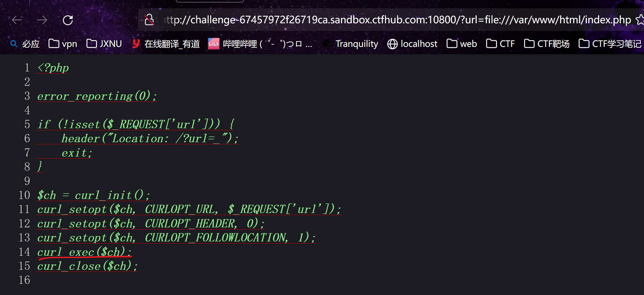Click the '$ch = curl_init();' line
Viewport: 644px width, 295px height.
click(93, 195)
